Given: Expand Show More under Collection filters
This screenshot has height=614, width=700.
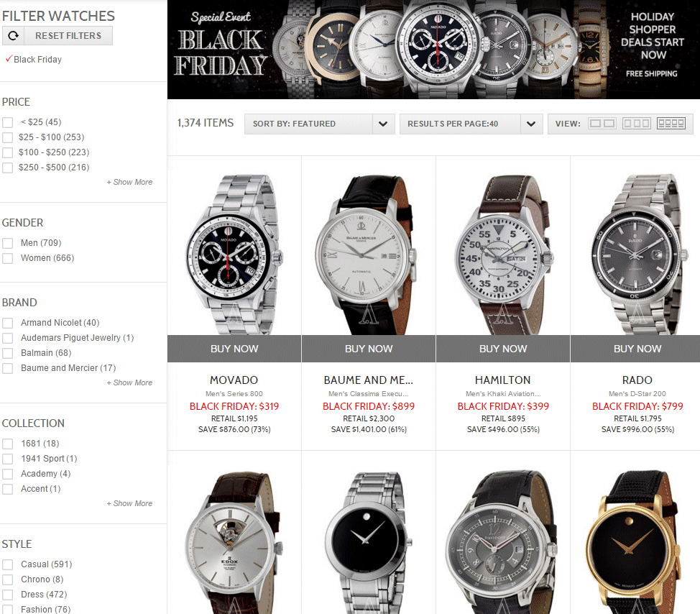Looking at the screenshot, I should tap(129, 503).
